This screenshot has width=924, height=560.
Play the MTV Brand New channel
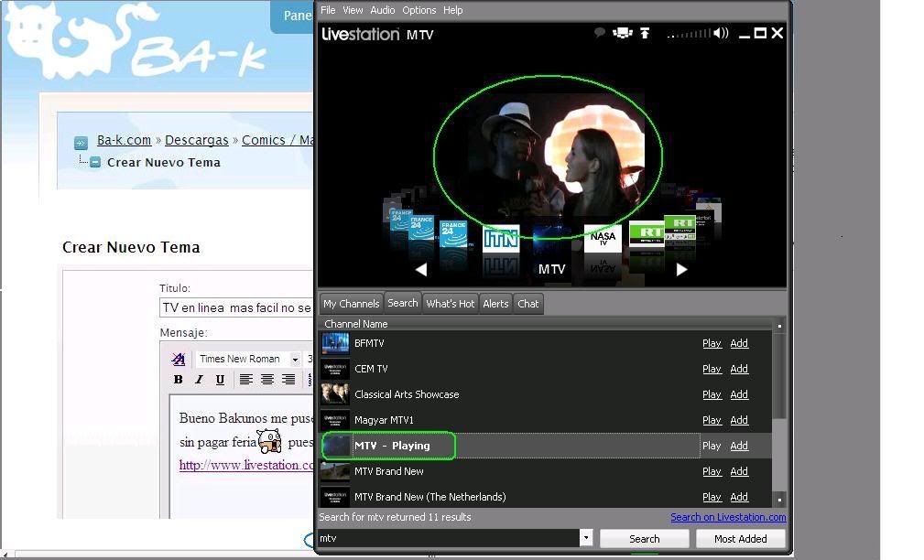coord(712,471)
